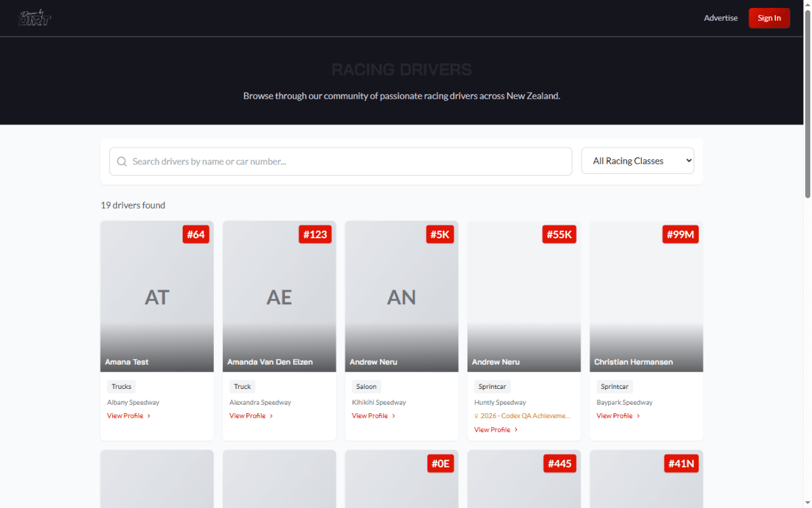Viewport: 812px width, 508px height.
Task: Click the #41N car number badge
Action: coord(681,463)
